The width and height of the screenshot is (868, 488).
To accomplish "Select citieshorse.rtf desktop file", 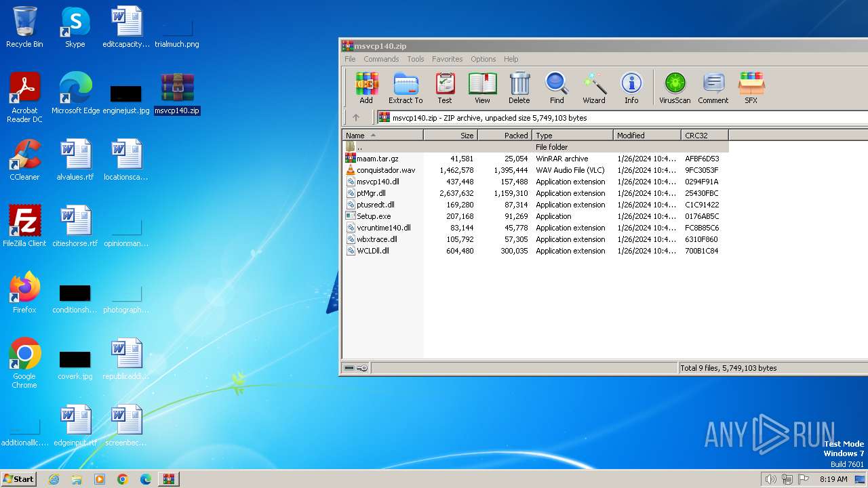I will pyautogui.click(x=75, y=226).
